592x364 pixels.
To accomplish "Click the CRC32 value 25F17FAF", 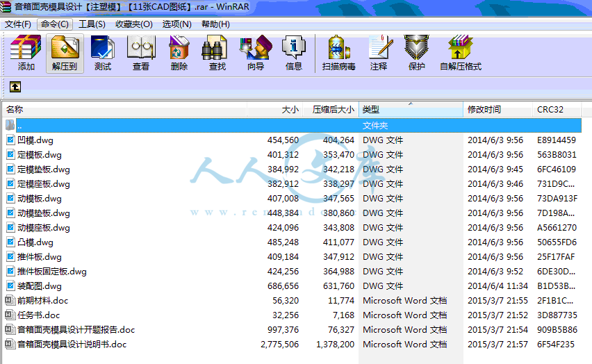I will (556, 257).
